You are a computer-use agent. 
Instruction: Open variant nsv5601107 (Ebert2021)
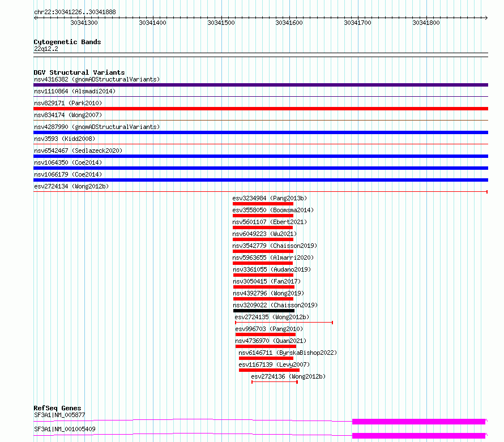270,222
